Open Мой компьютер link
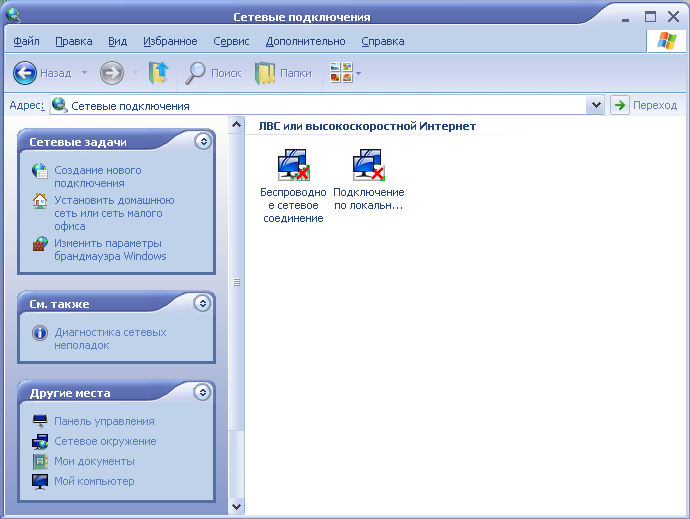The height and width of the screenshot is (519, 690). (x=94, y=481)
